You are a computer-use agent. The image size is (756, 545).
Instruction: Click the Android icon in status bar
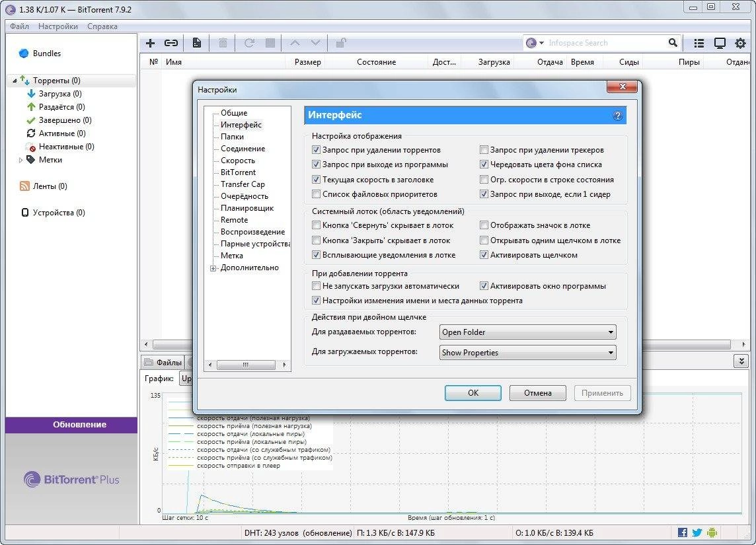(712, 532)
